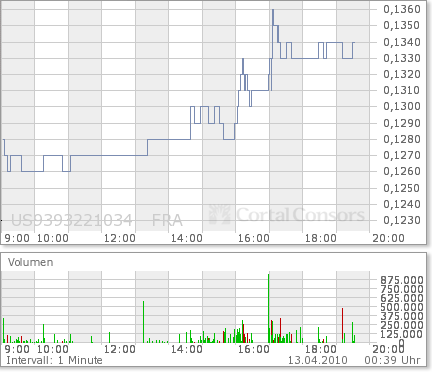This screenshot has width=432, height=372.
Task: Click the 0,1300 price axis label
Action: pos(402,106)
